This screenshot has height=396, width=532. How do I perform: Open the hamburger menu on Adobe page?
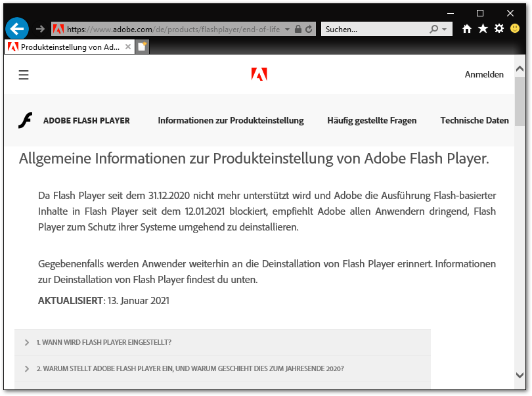tap(24, 75)
